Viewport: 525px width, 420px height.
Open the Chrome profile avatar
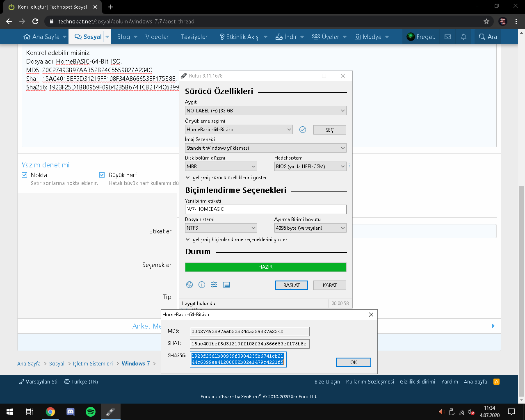(x=503, y=21)
